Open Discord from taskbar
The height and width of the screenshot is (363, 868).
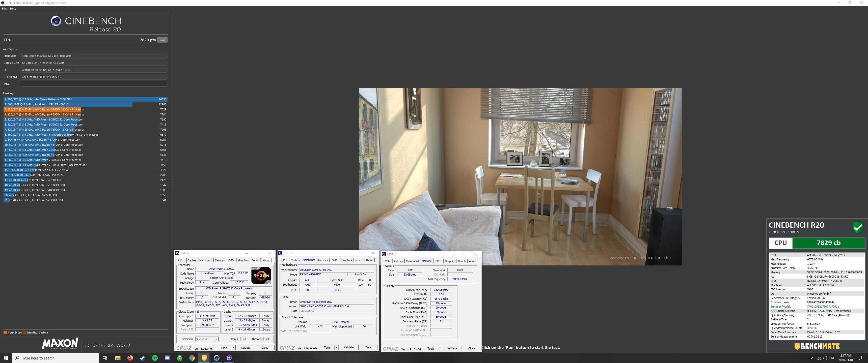(x=167, y=358)
